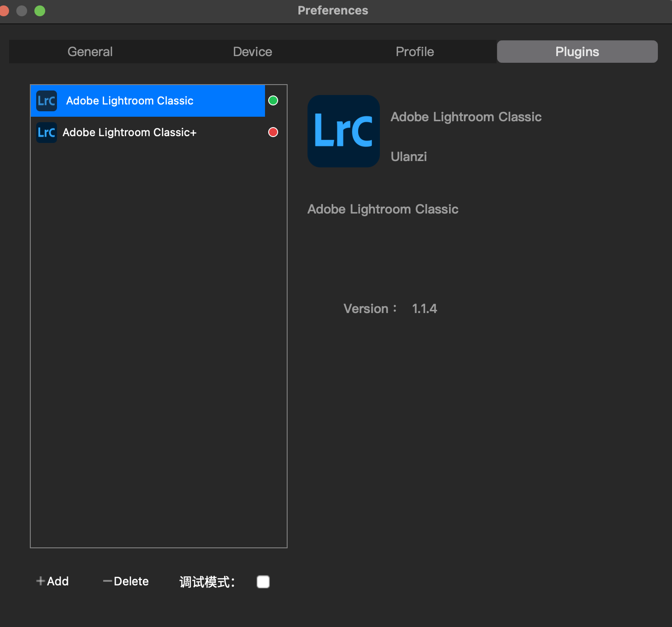The image size is (672, 627).
Task: Click the version number 1.1.4
Action: (x=425, y=309)
